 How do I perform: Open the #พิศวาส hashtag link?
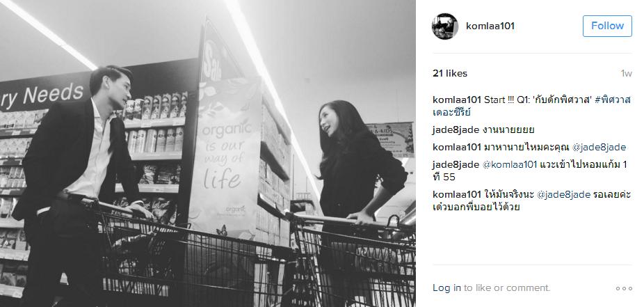pos(613,100)
